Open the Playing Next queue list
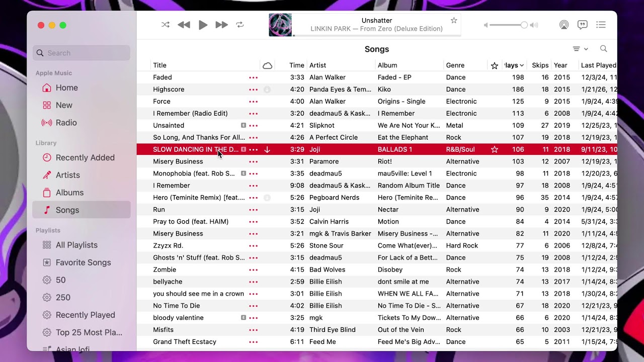The width and height of the screenshot is (644, 362). click(x=601, y=25)
